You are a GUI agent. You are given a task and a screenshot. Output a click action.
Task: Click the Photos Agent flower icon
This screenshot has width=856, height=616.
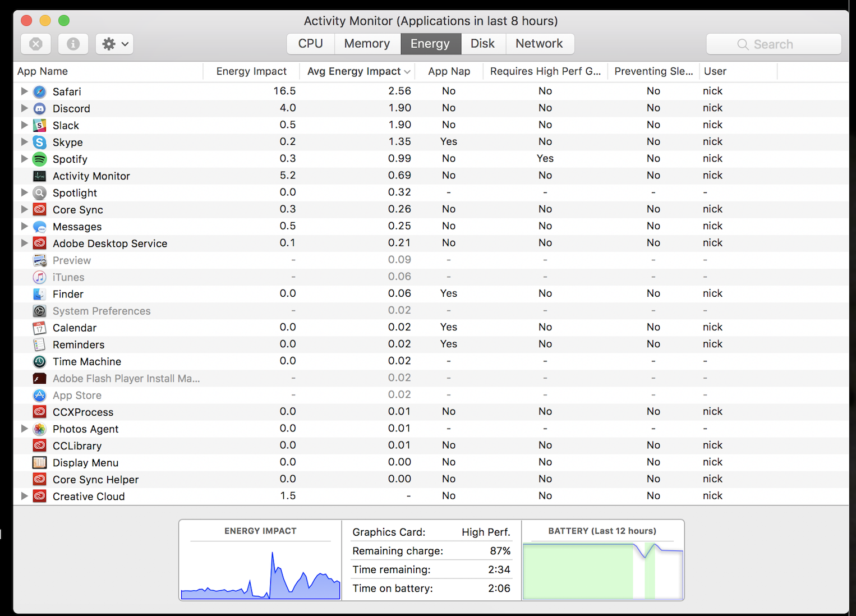[39, 429]
